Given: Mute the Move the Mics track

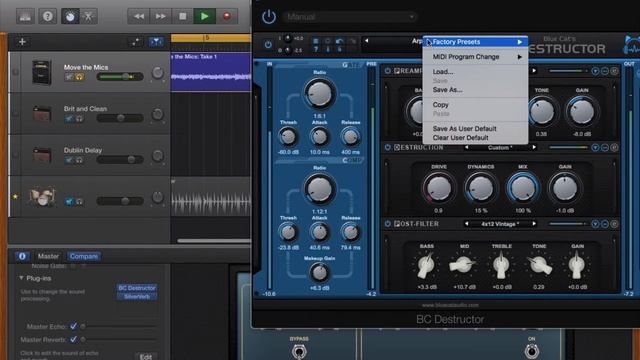Looking at the screenshot, I should tap(69, 77).
